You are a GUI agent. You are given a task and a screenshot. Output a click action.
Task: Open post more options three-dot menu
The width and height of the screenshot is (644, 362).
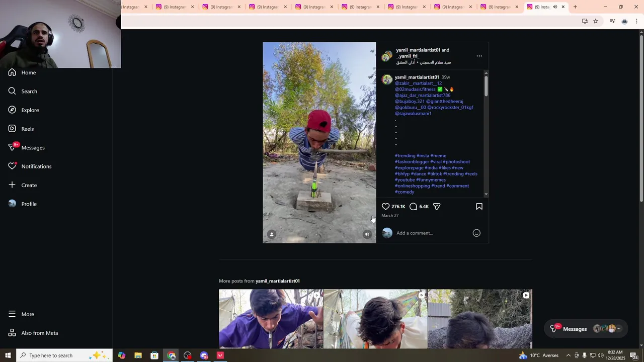click(x=479, y=56)
